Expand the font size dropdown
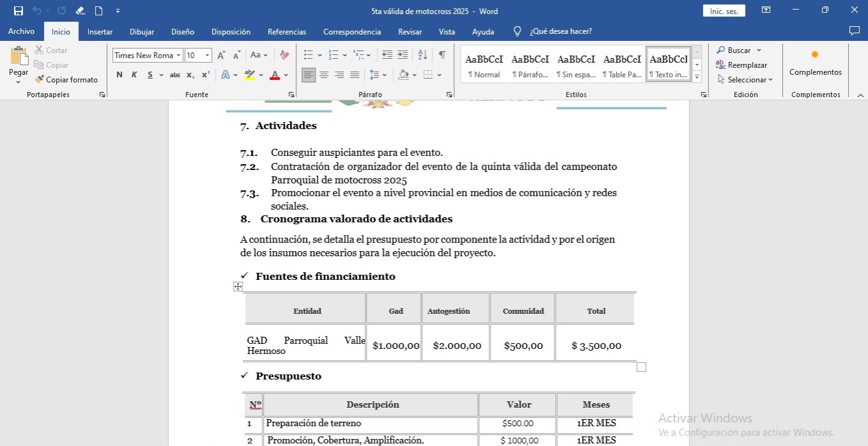Image resolution: width=868 pixels, height=446 pixels. point(207,56)
